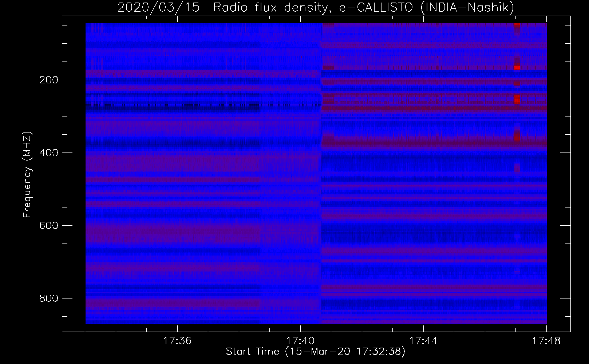Click the 600 frequency tick label
589x364 pixels.
(x=49, y=226)
